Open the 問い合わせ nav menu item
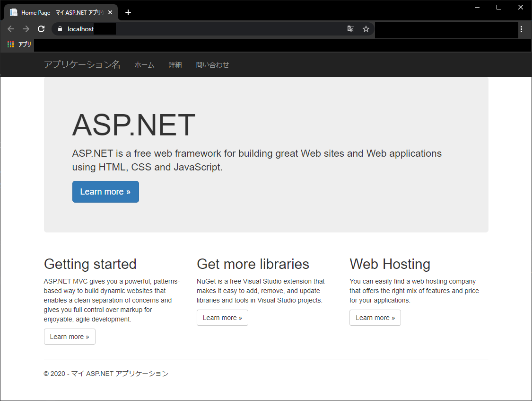The width and height of the screenshot is (532, 401). coord(212,64)
